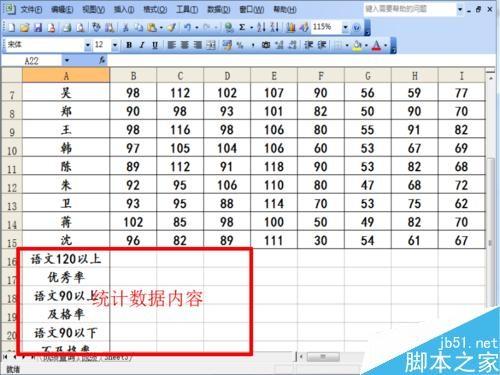Viewport: 500px width, 375px height.
Task: Expand the font size dropdown
Action: click(x=115, y=45)
